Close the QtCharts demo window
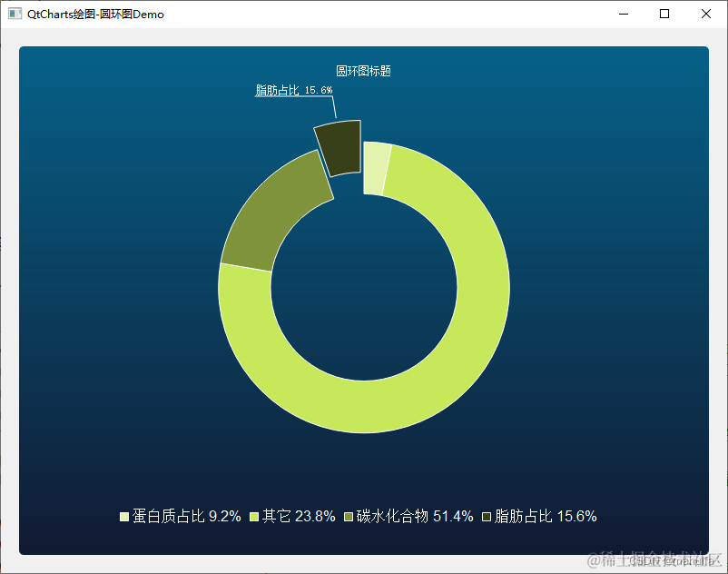Viewport: 728px width, 574px height. coord(705,14)
